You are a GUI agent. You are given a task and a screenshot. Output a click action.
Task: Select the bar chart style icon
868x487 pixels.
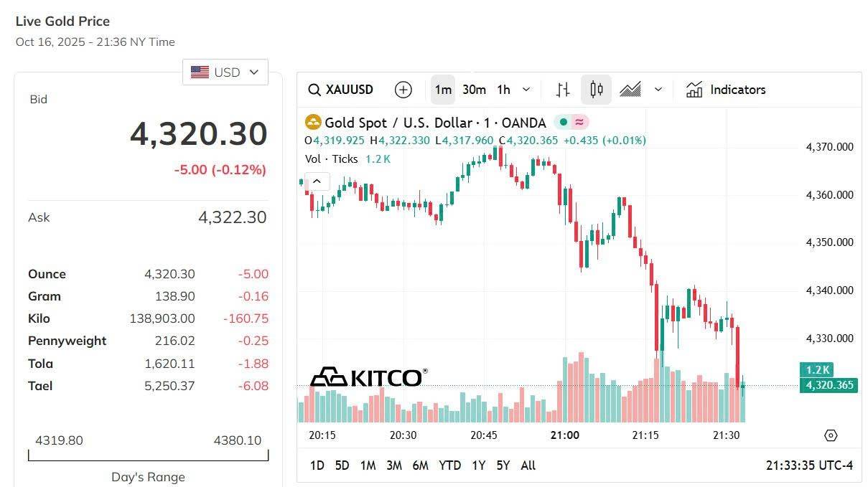click(562, 89)
